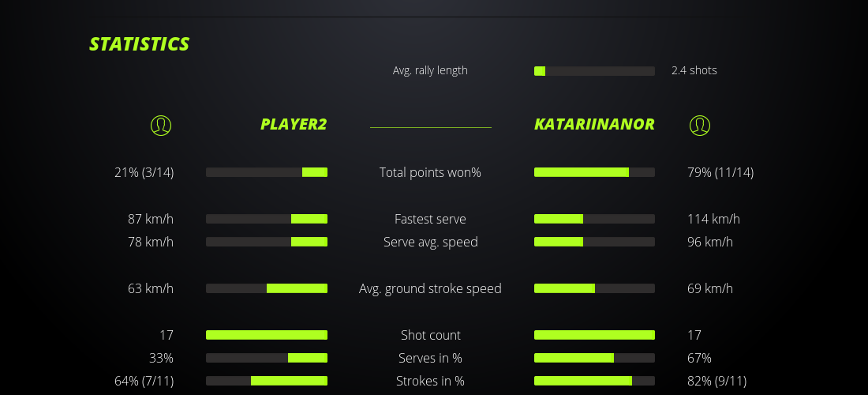
Task: Click KATARIINANOR's Strokes in % bar
Action: click(x=594, y=381)
